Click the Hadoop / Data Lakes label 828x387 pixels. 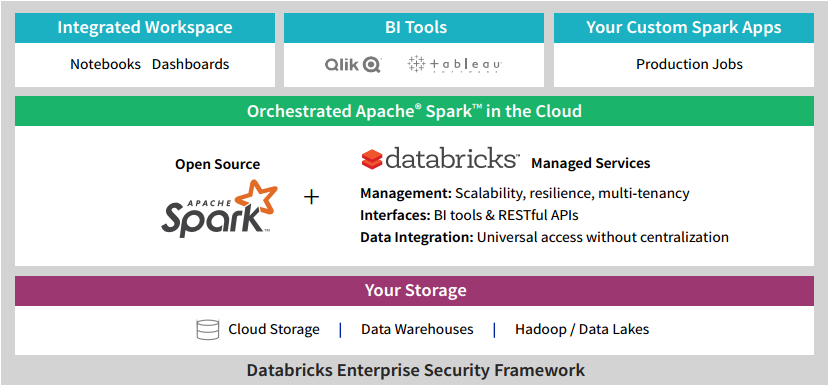(x=582, y=329)
